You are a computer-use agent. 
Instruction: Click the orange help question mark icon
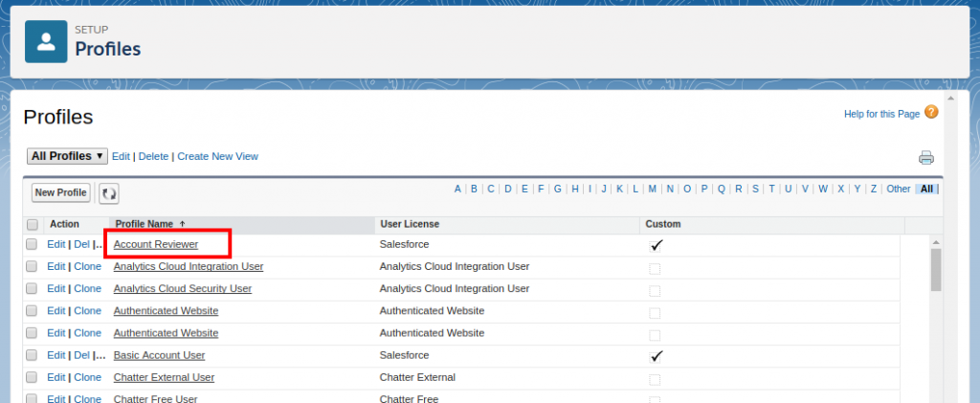[931, 113]
